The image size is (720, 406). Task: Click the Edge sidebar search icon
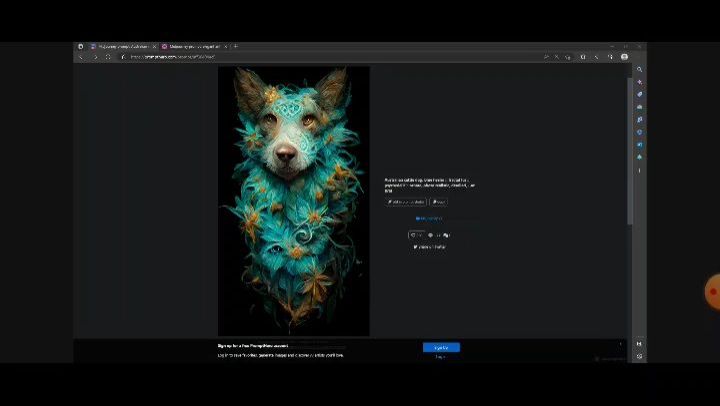(640, 69)
